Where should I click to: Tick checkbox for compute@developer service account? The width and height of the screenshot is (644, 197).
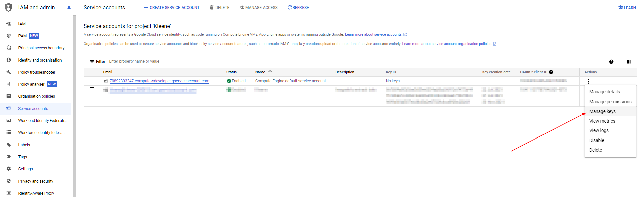(92, 81)
